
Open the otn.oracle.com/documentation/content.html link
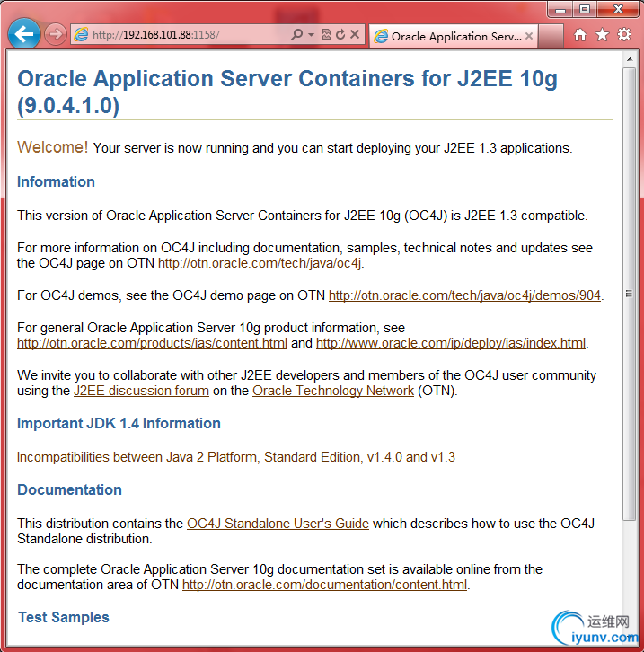(x=325, y=585)
